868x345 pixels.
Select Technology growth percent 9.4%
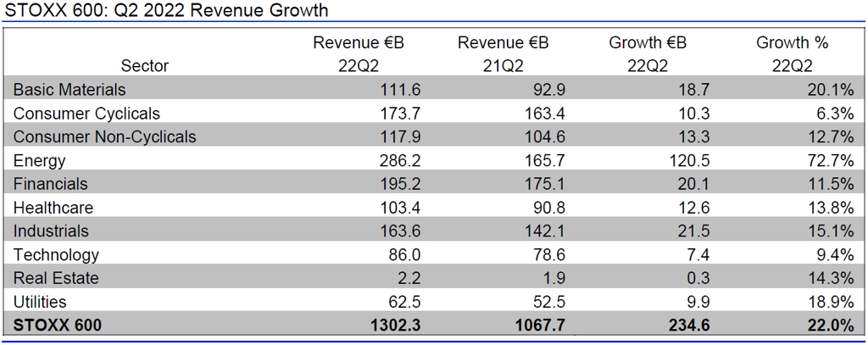[x=835, y=255]
